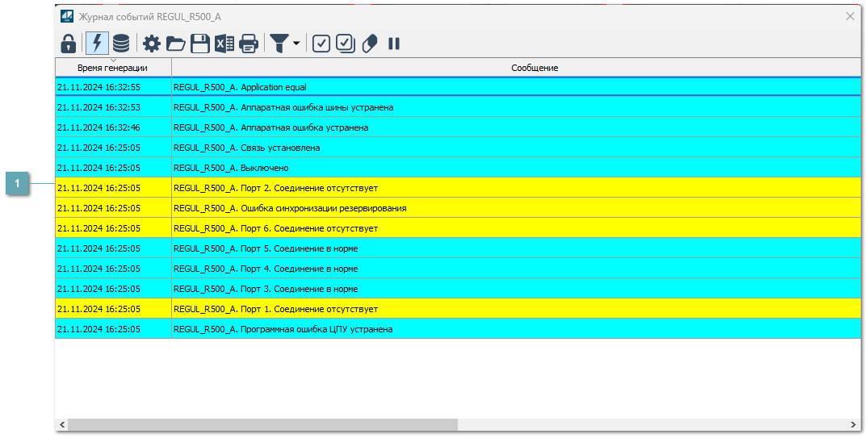Click the eraser icon to clear events
This screenshot has height=438, width=868.
point(370,44)
